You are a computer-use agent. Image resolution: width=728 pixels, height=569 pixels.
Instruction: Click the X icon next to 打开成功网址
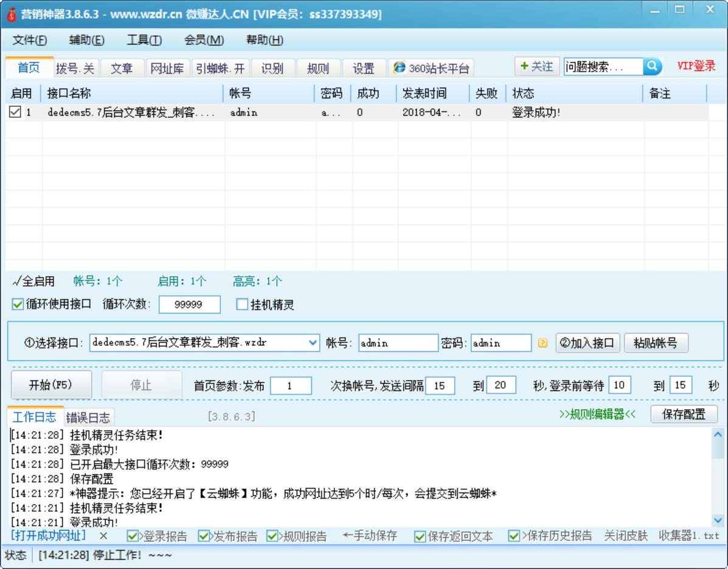103,536
